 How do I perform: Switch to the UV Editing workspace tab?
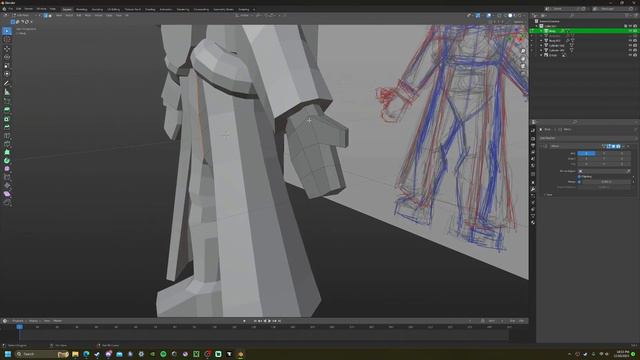tap(113, 9)
